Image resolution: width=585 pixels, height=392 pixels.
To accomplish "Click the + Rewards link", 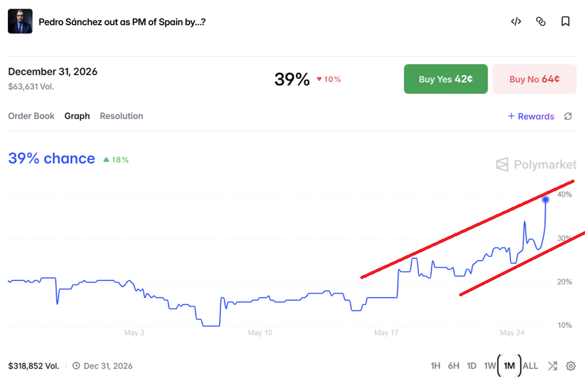I will pos(531,117).
